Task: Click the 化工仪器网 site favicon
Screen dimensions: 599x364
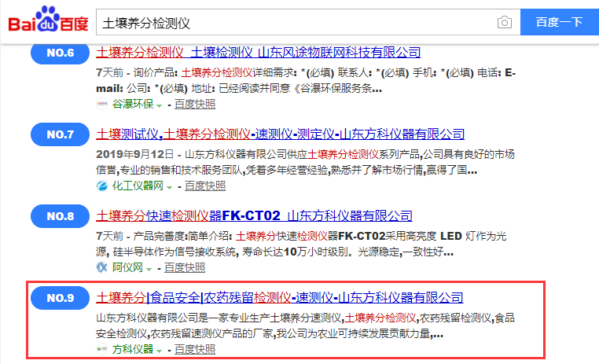Action: coord(102,186)
